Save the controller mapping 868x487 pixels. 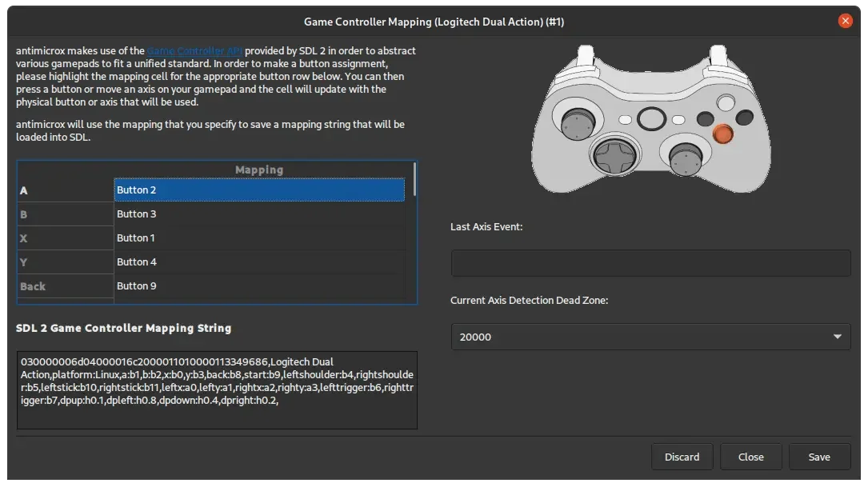(819, 457)
